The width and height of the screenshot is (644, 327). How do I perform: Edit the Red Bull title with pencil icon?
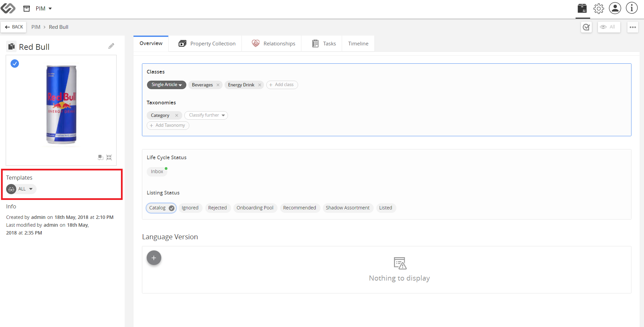point(111,46)
